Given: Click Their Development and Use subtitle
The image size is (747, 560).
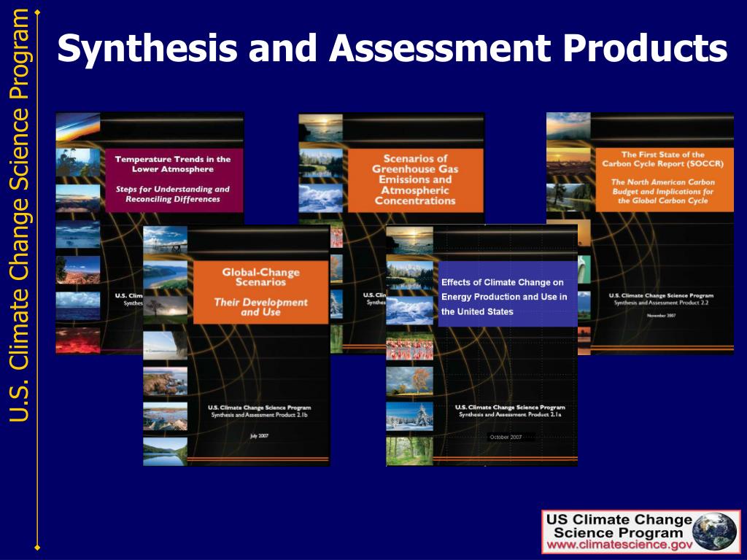Looking at the screenshot, I should pyautogui.click(x=260, y=307).
